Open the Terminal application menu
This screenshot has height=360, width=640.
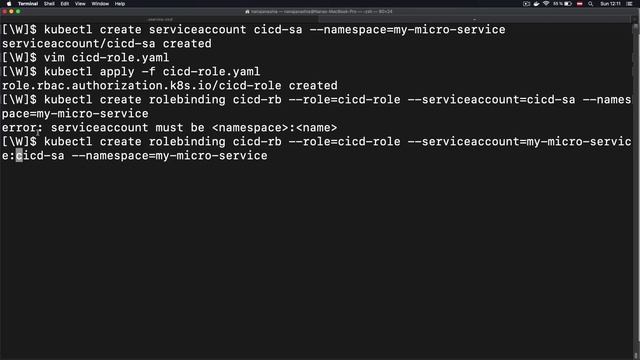[28, 4]
